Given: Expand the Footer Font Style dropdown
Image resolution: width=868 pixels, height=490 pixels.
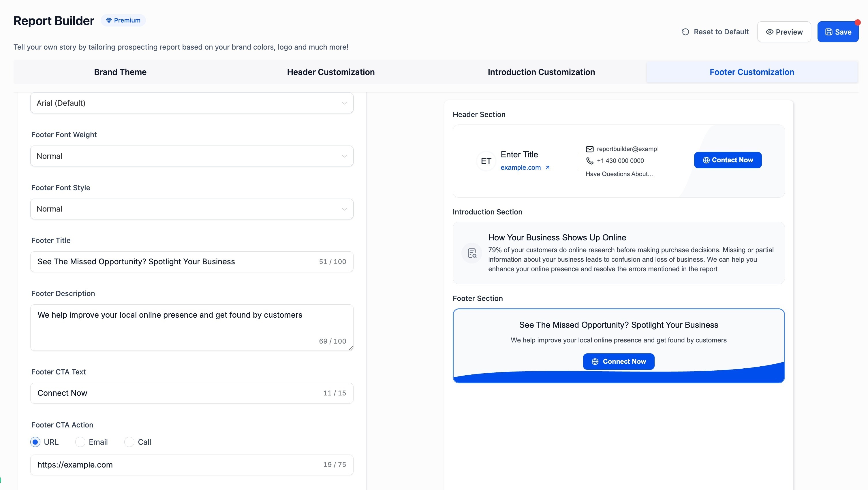Looking at the screenshot, I should coord(191,209).
